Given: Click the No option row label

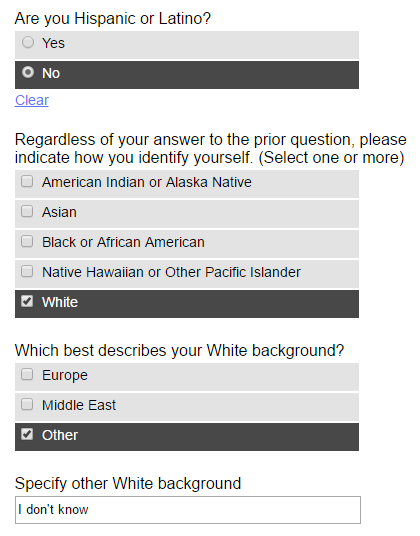Looking at the screenshot, I should pos(51,73).
